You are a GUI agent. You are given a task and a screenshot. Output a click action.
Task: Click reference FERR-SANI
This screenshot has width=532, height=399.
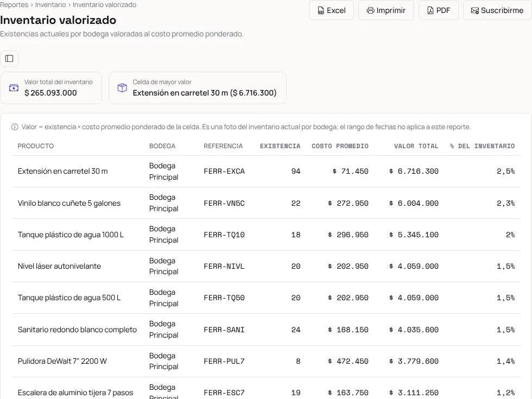pos(224,330)
